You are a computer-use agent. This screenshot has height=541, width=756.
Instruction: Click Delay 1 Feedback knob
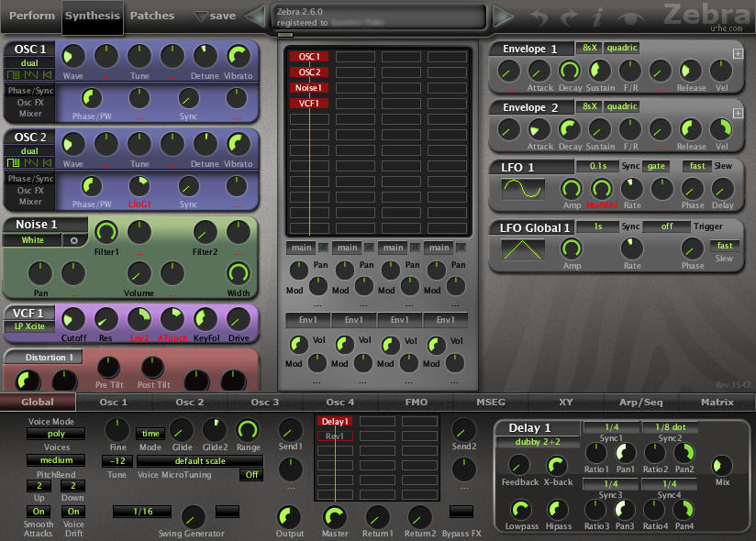pos(519,466)
